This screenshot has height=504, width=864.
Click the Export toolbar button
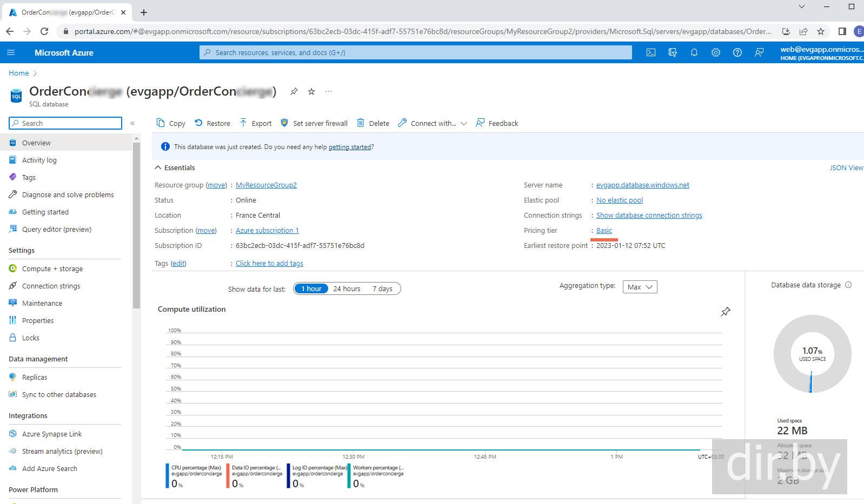click(x=256, y=123)
